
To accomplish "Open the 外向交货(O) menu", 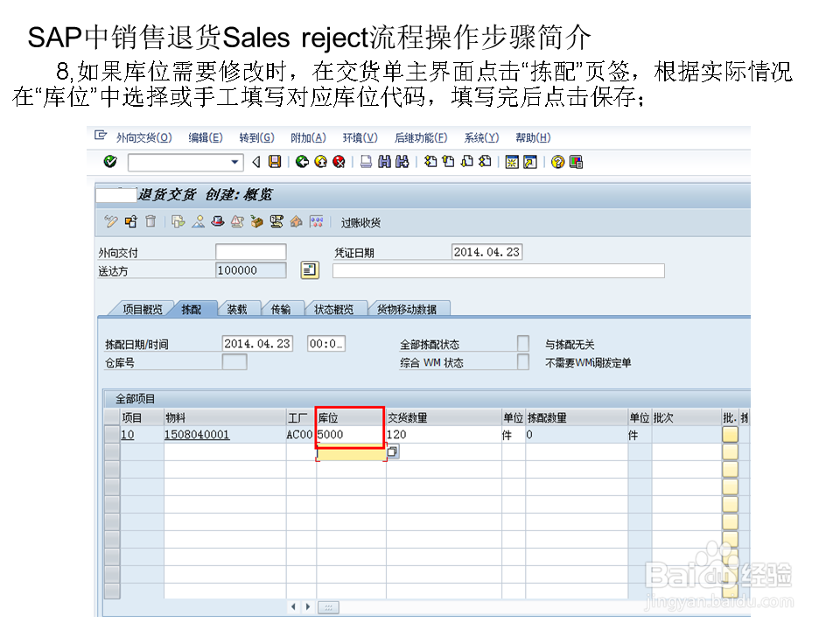I will tap(144, 137).
